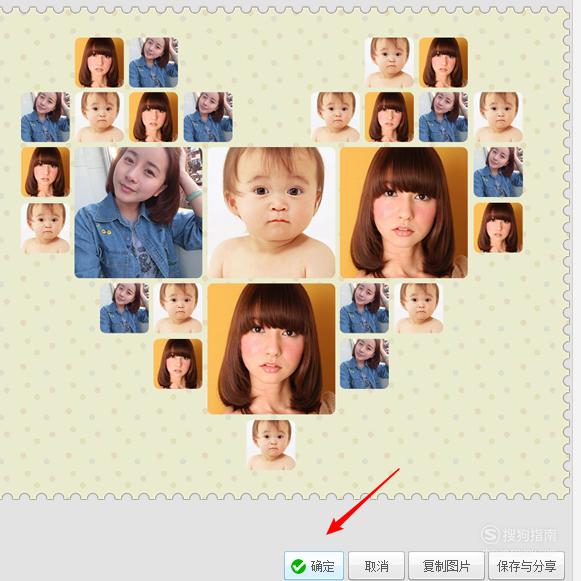Screen dimensions: 581x581
Task: Click 取消 to cancel the collage
Action: point(376,566)
